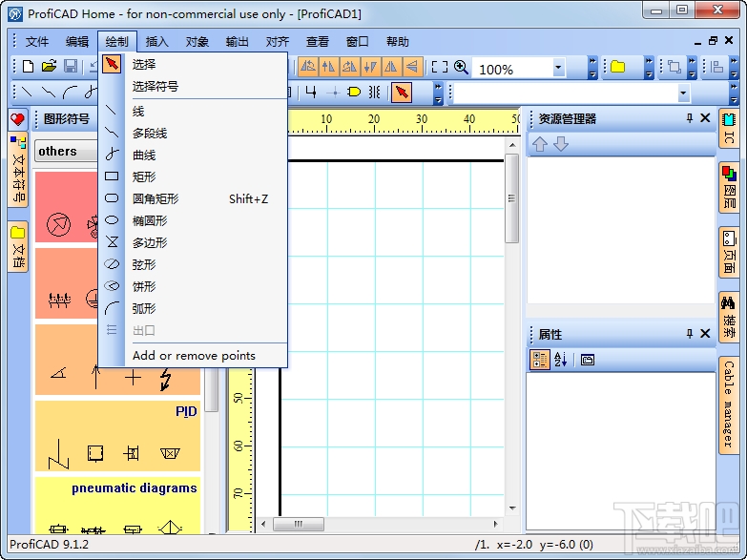Select the arc tool in toolbar
This screenshot has height=560, width=747.
tap(70, 92)
